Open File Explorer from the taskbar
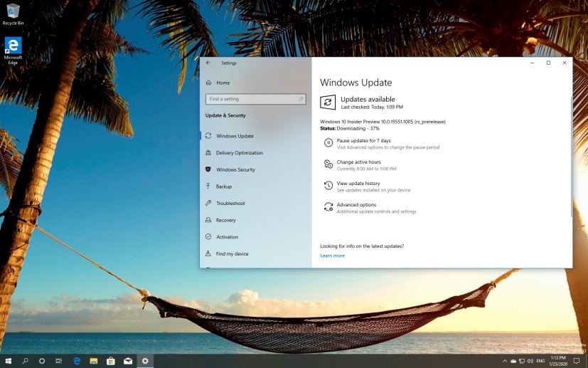The width and height of the screenshot is (588, 368). pyautogui.click(x=94, y=361)
